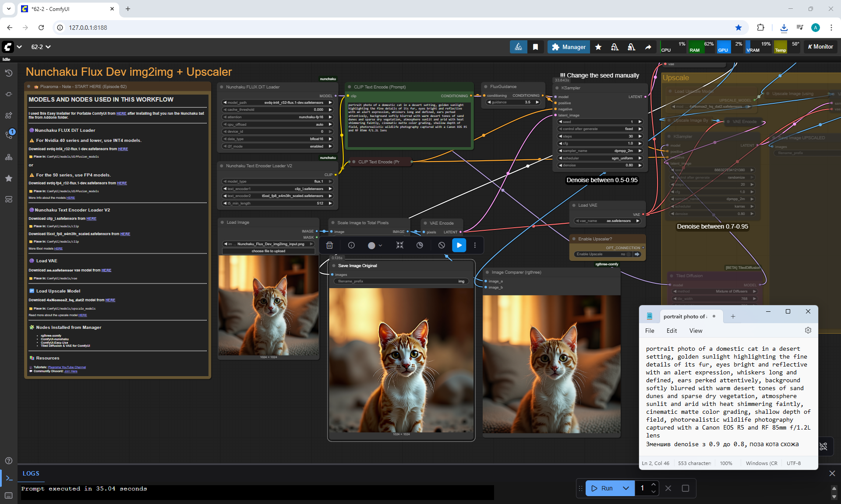Open the Manager button
The width and height of the screenshot is (841, 504).
pos(569,47)
